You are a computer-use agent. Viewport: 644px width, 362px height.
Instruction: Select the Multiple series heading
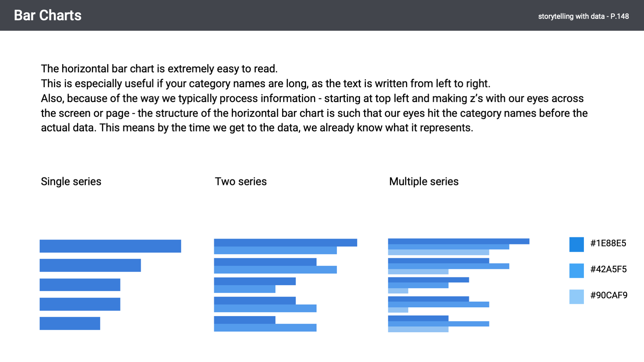coord(424,181)
